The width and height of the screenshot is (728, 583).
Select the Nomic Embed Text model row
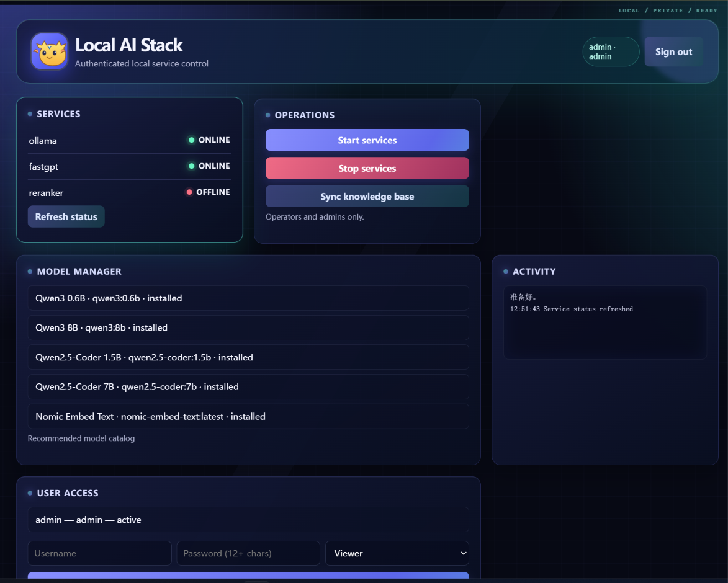point(248,417)
